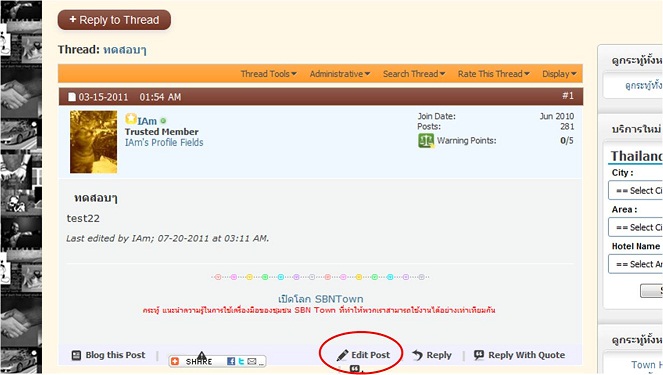The image size is (663, 375).
Task: Open the SHARE button menu
Action: tap(199, 362)
